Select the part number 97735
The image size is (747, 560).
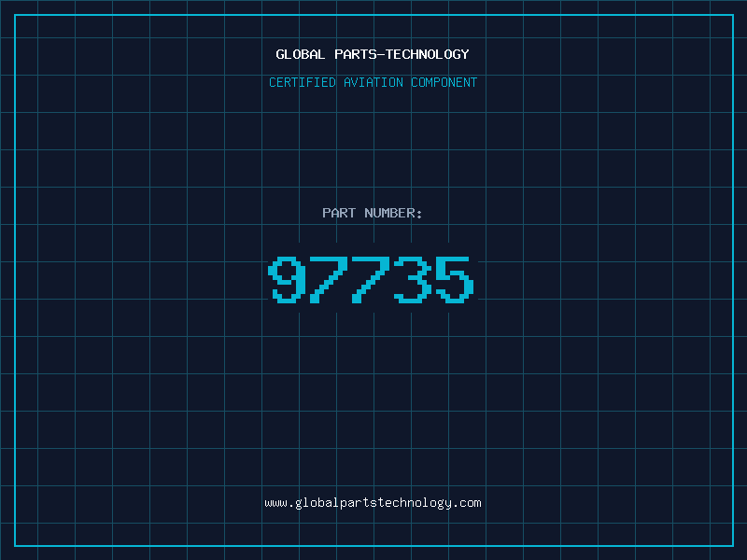coord(371,280)
